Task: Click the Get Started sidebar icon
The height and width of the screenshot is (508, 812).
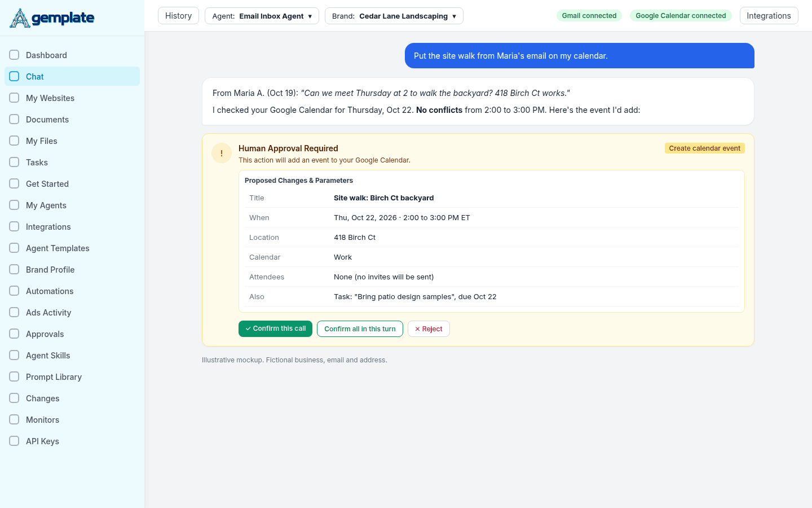Action: tap(14, 183)
